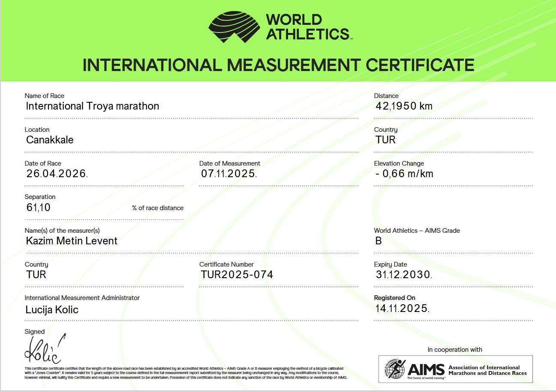Click the World Athletics logo emblem
Screen dimensions: 556x392
[234, 27]
